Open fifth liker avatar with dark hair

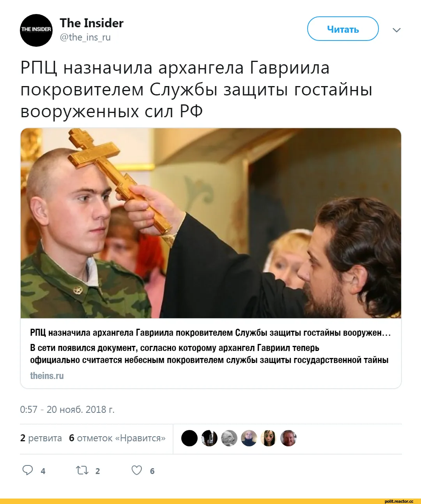click(x=269, y=438)
